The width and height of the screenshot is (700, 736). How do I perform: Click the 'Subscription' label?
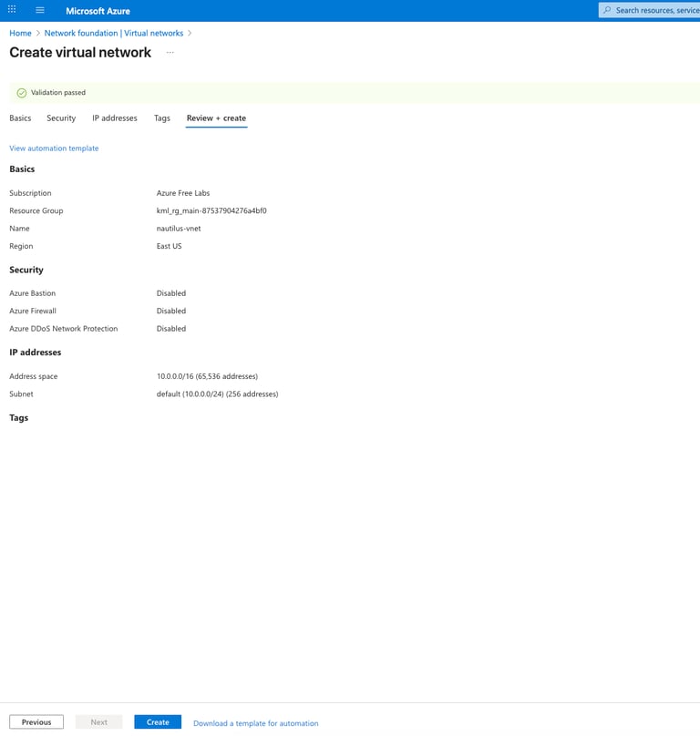[x=31, y=193]
